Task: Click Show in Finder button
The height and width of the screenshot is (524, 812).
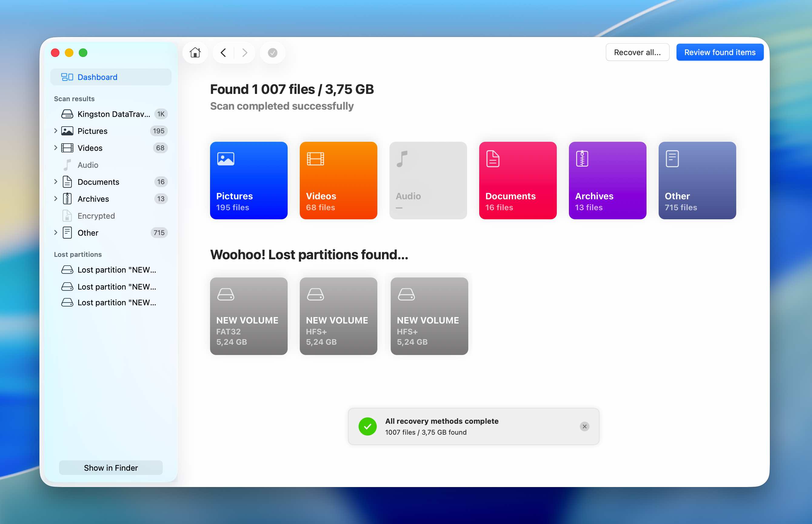Action: tap(111, 468)
